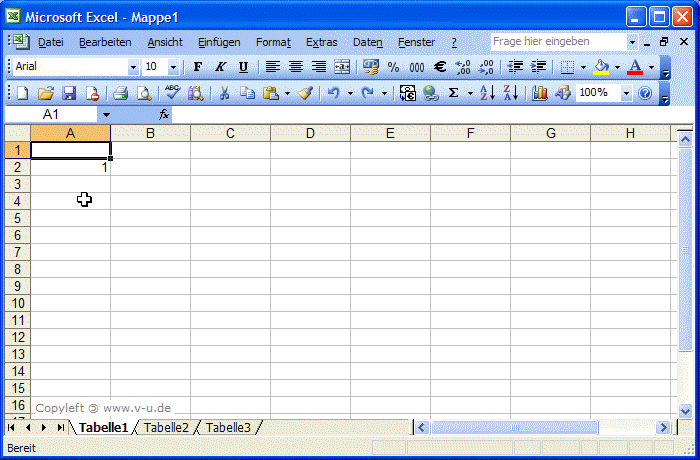Screen dimensions: 700x460
Task: Center cell text horizontally
Action: pos(296,67)
